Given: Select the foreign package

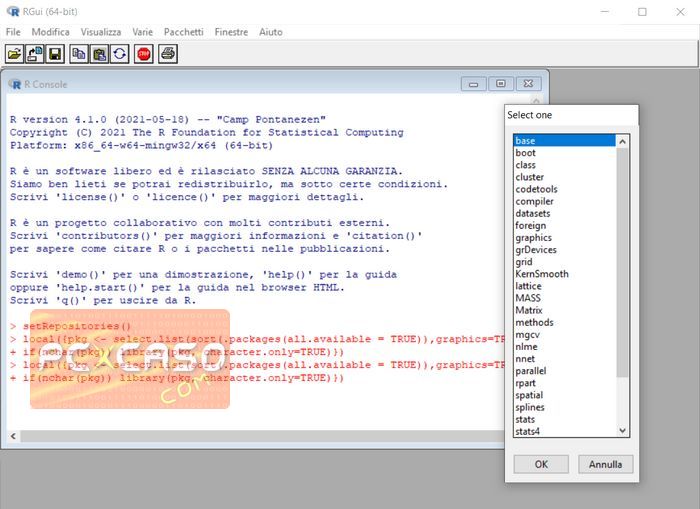Looking at the screenshot, I should (x=564, y=225).
